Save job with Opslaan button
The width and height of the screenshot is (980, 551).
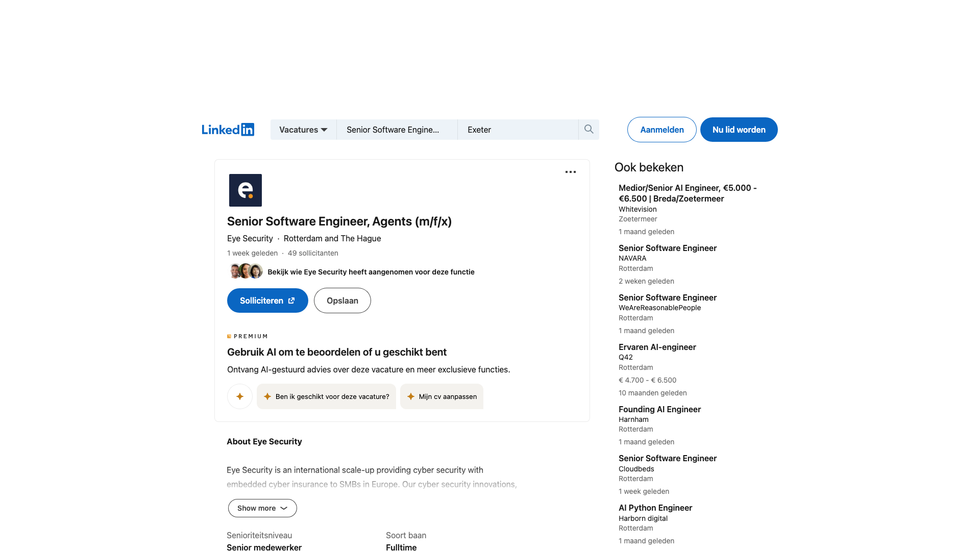[x=342, y=300]
